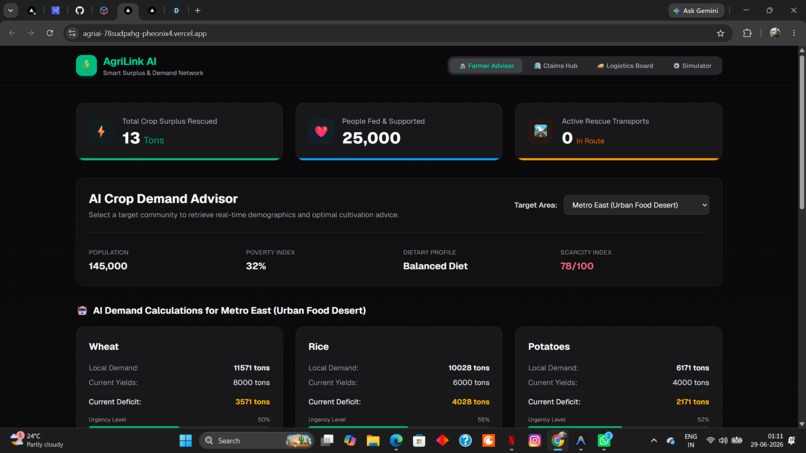Click Rice current yields 6000 tons

tap(471, 383)
